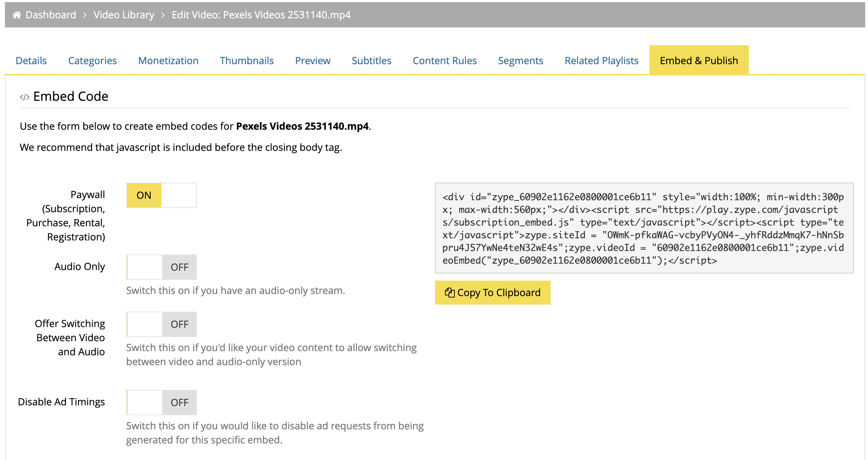The image size is (868, 460).
Task: Turn off the Paywall toggle
Action: click(161, 195)
